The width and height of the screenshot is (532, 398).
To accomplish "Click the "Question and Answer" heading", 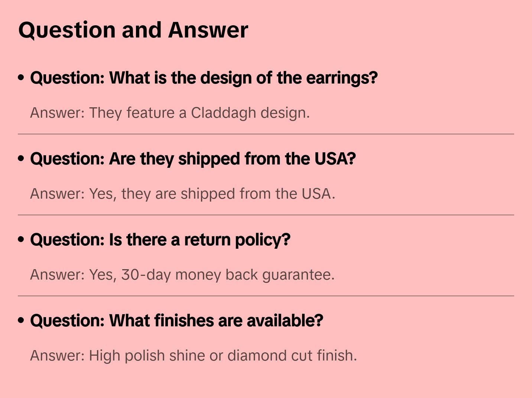I will pyautogui.click(x=133, y=30).
